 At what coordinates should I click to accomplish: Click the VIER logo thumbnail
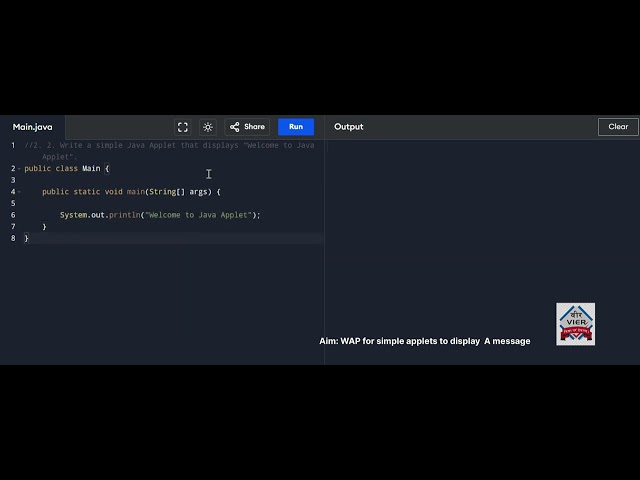click(x=576, y=324)
